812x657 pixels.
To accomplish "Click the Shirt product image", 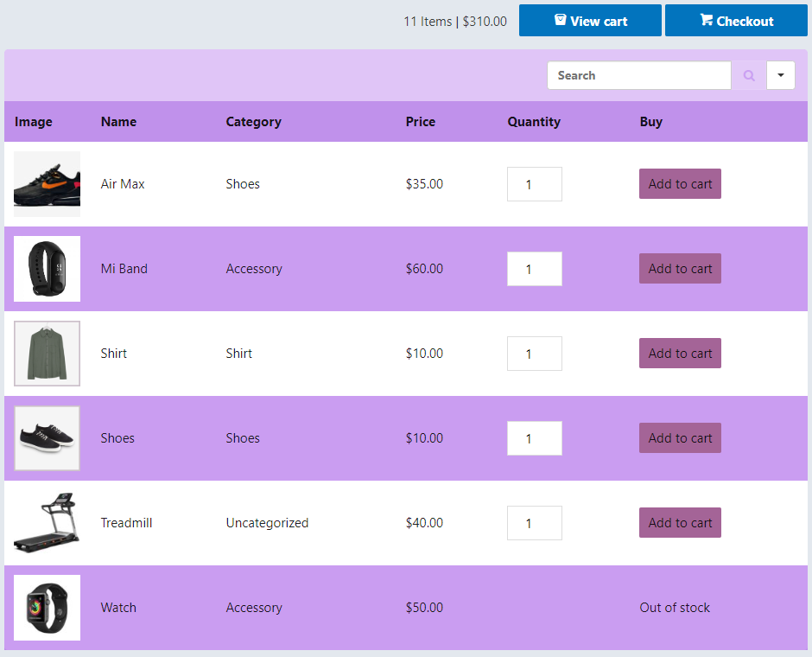I will [x=47, y=353].
